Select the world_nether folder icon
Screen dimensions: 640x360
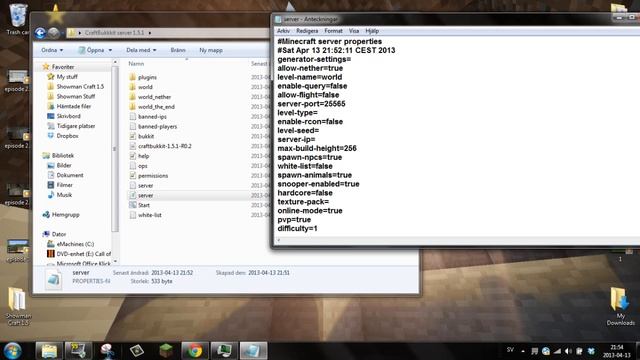[x=133, y=97]
